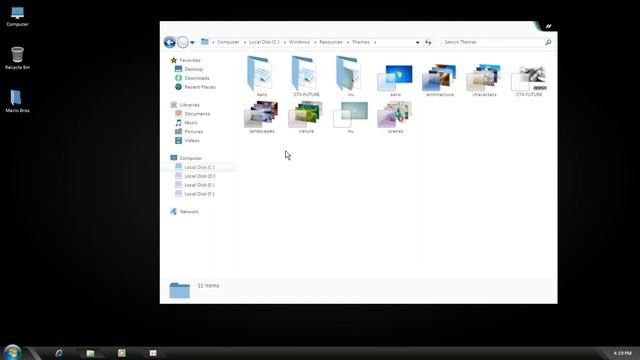Open the Videos library
Viewport: 640px width, 360px height.
192,141
